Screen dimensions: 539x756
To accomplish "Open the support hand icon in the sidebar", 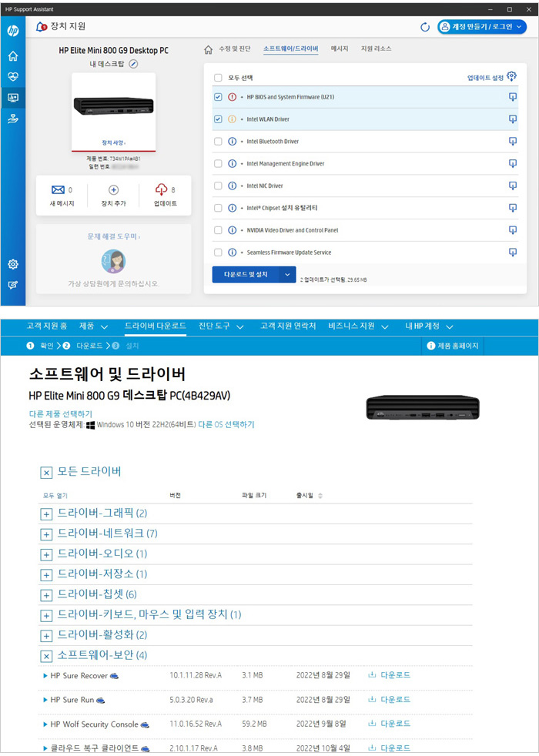I will coord(13,119).
